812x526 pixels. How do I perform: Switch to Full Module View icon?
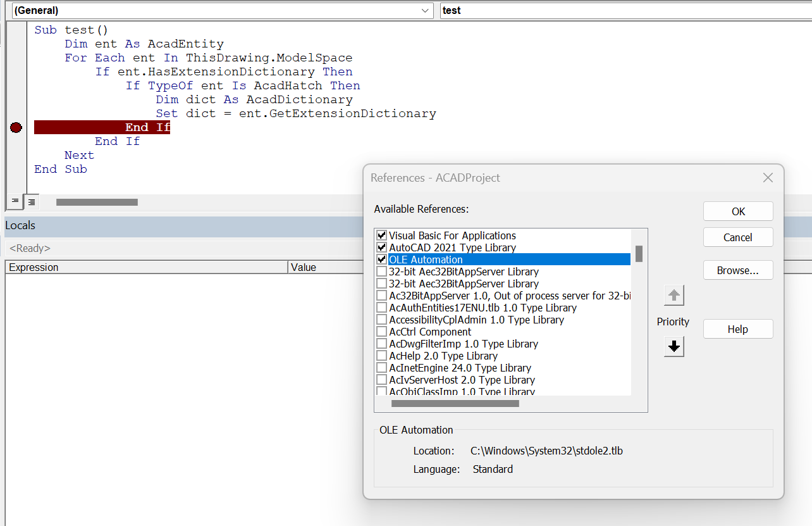(x=31, y=201)
